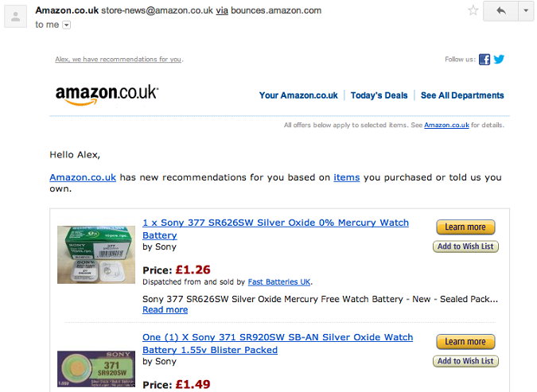Click 'Alex, we have recommendations for you' link
The width and height of the screenshot is (537, 392).
click(x=119, y=59)
